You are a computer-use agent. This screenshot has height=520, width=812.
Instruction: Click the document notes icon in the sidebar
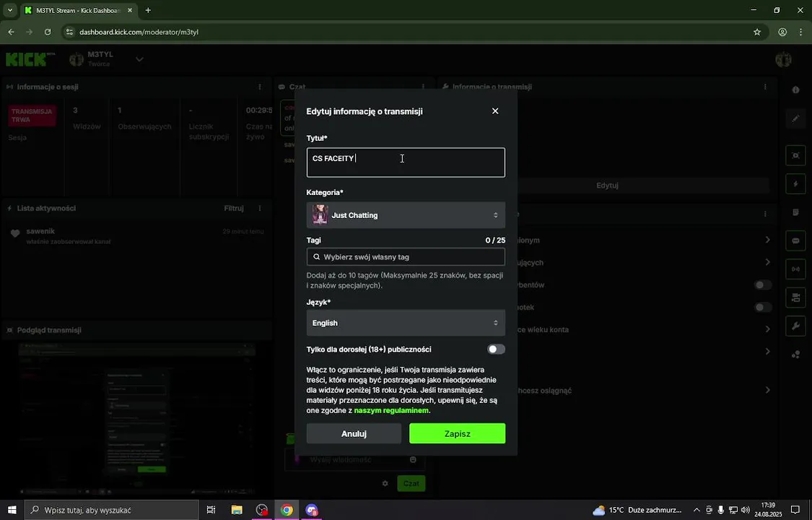tap(795, 212)
